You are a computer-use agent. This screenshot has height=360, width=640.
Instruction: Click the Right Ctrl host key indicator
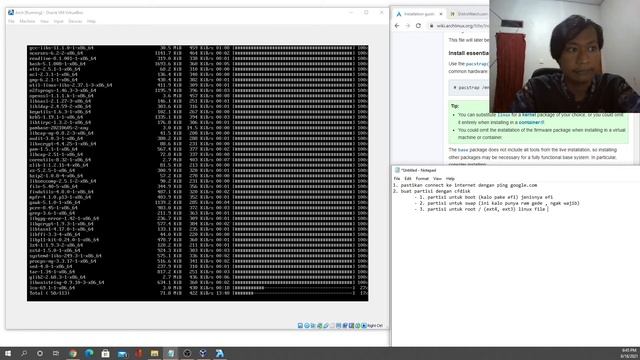pos(375,326)
